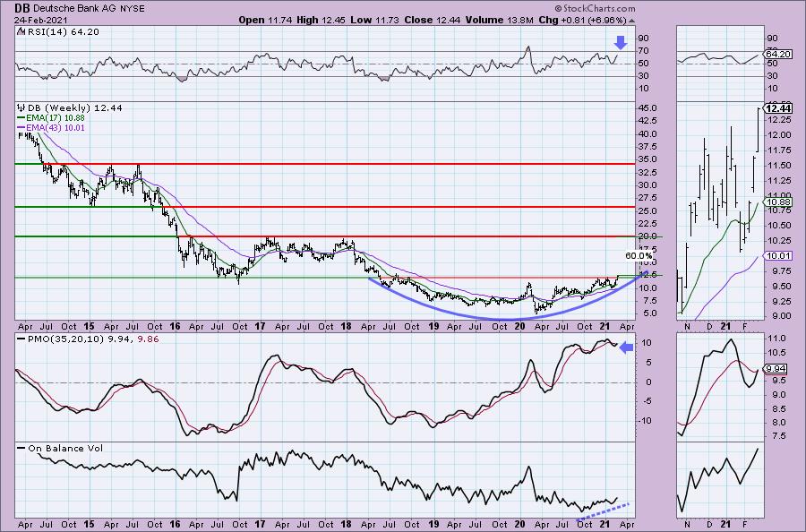Image resolution: width=806 pixels, height=532 pixels.
Task: Click the 12.44 price tag in zoom panel
Action: click(777, 108)
